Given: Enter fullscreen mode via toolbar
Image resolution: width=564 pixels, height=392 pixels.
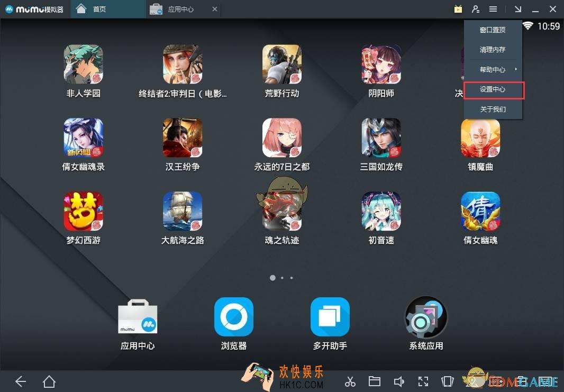Looking at the screenshot, I should tap(423, 381).
